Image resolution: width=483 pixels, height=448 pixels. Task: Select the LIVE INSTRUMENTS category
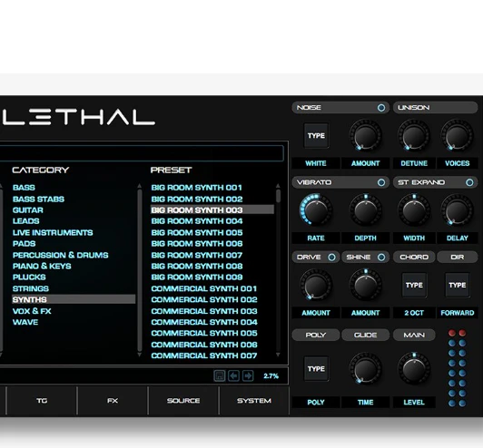pyautogui.click(x=53, y=232)
